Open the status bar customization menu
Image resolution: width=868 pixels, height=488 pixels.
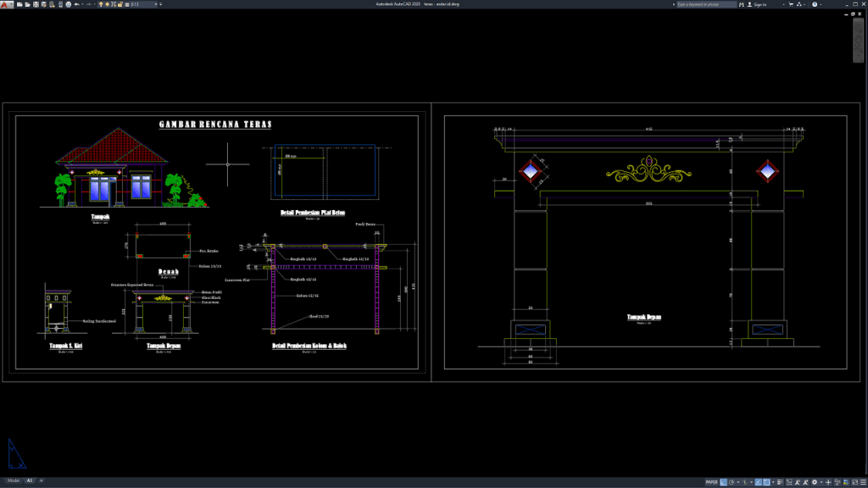(863, 481)
